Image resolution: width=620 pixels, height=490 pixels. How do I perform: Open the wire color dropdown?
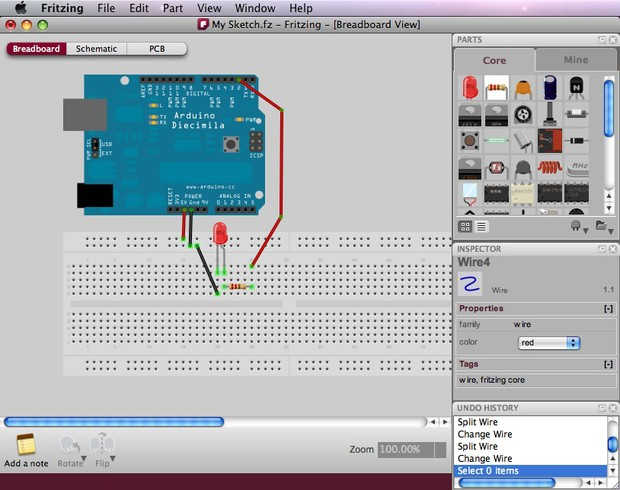(550, 343)
